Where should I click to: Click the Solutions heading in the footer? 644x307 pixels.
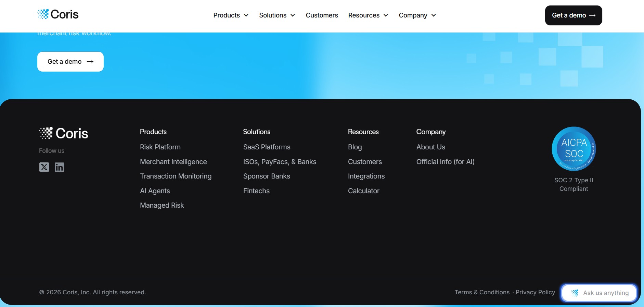click(257, 132)
